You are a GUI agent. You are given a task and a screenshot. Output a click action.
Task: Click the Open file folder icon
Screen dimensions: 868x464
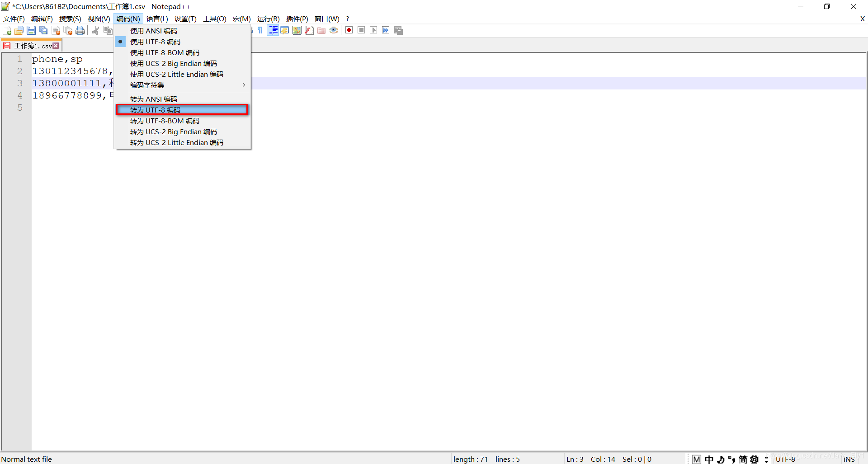(19, 30)
